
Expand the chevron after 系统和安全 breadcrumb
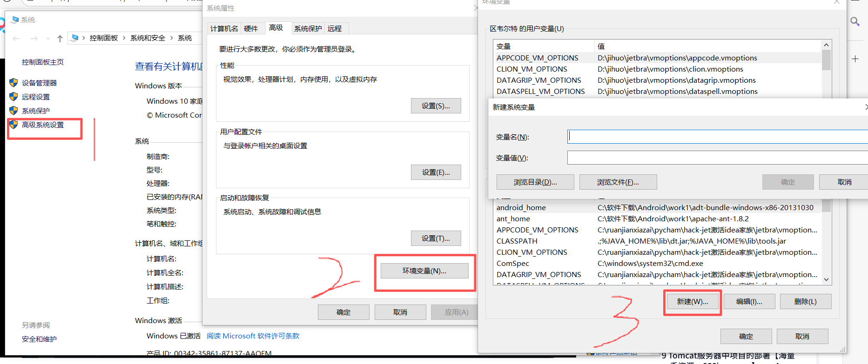(x=171, y=38)
